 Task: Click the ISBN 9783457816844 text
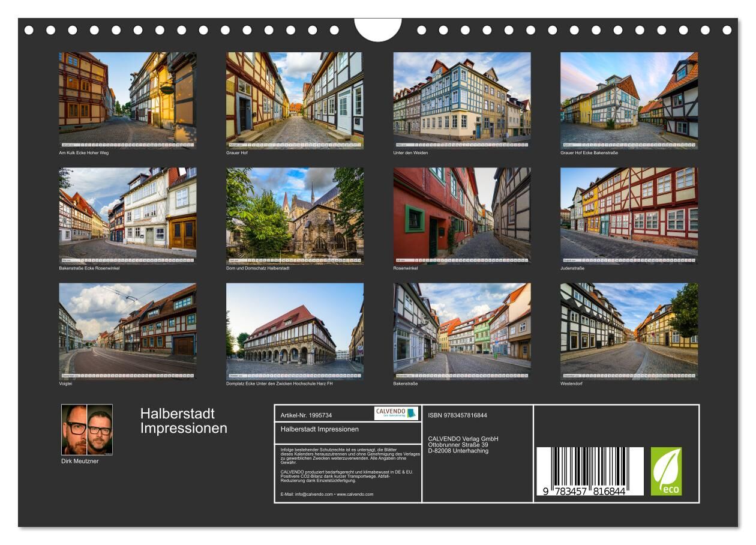pyautogui.click(x=457, y=415)
